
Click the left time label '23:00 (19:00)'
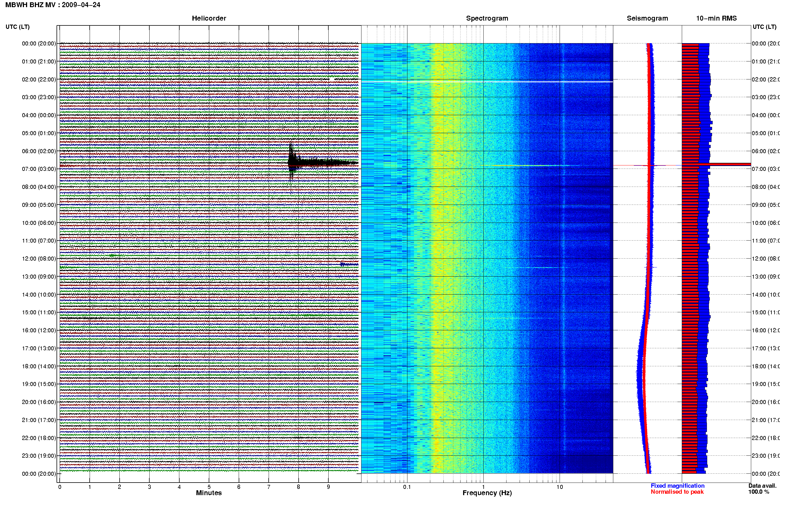tap(39, 456)
